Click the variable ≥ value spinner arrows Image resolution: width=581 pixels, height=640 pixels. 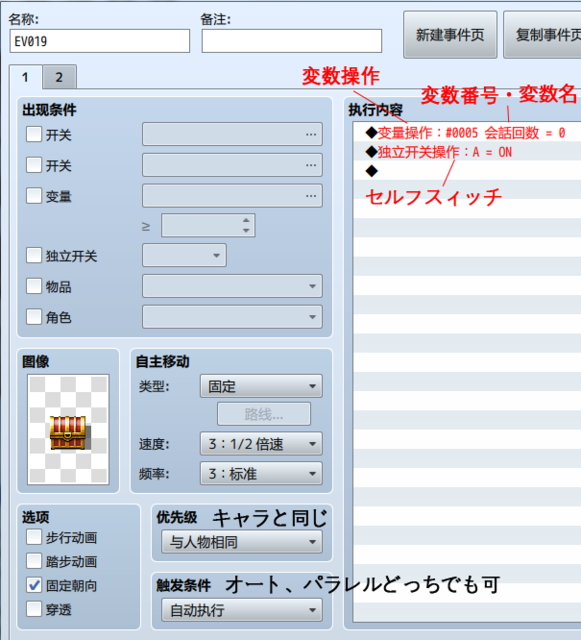(246, 225)
